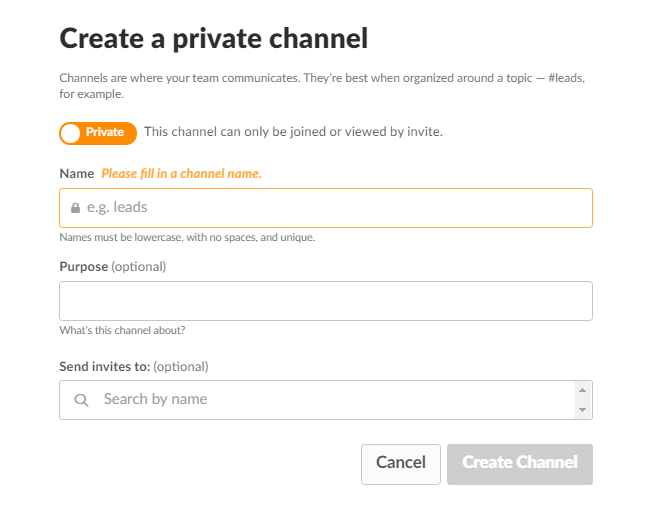Focus the Search by name invites field

click(330, 399)
